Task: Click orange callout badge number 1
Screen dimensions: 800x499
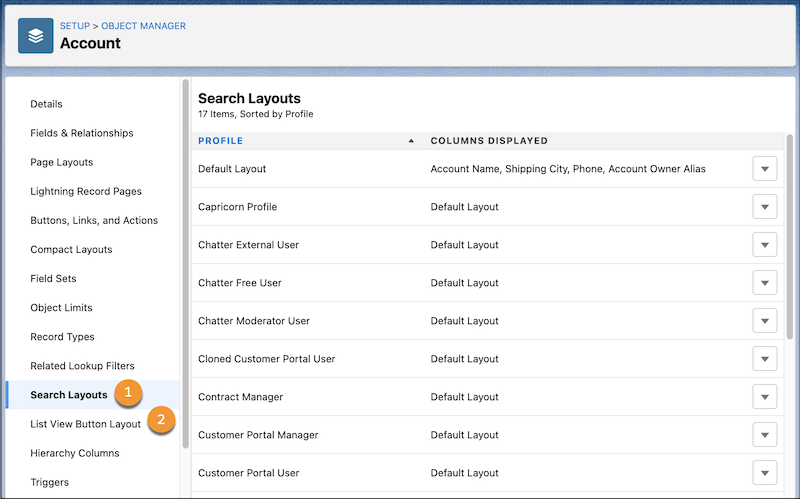Action: click(x=128, y=393)
